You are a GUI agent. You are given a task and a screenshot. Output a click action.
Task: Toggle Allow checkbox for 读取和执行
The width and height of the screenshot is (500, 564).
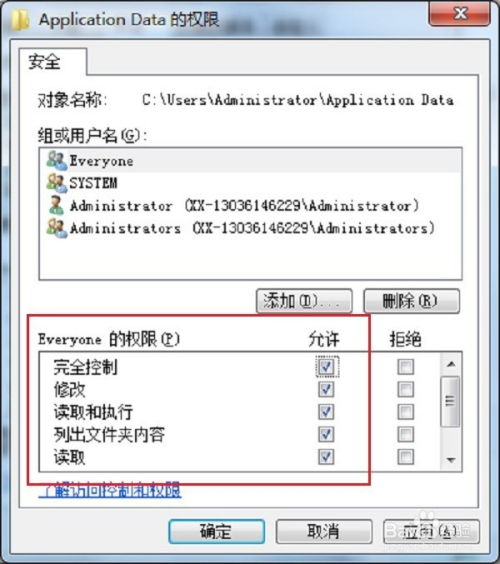(326, 412)
